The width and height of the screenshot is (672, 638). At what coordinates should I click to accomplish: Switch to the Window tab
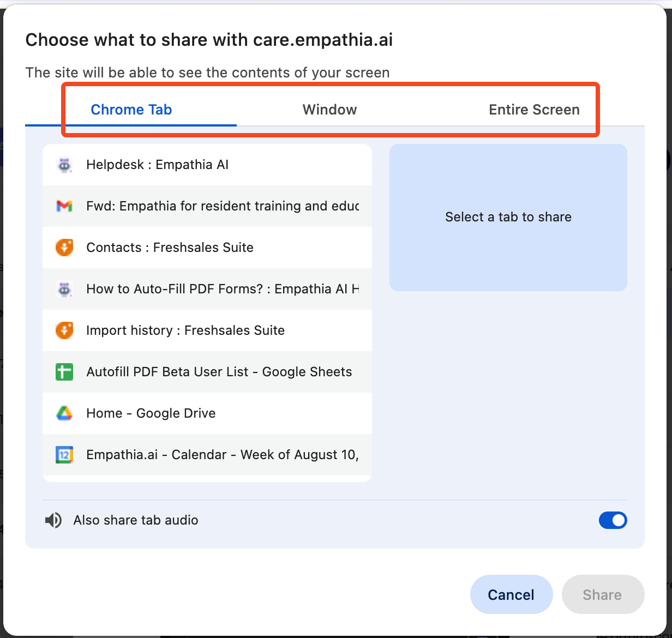329,110
